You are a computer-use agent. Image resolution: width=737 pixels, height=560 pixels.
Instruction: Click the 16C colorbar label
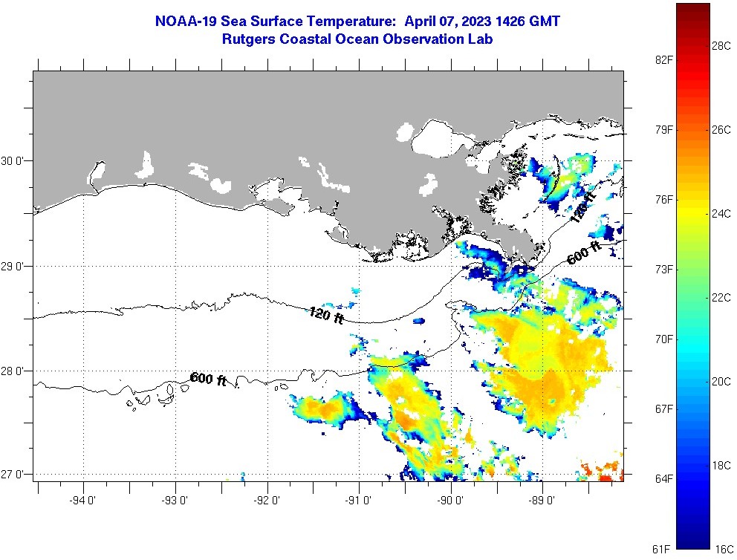(724, 549)
